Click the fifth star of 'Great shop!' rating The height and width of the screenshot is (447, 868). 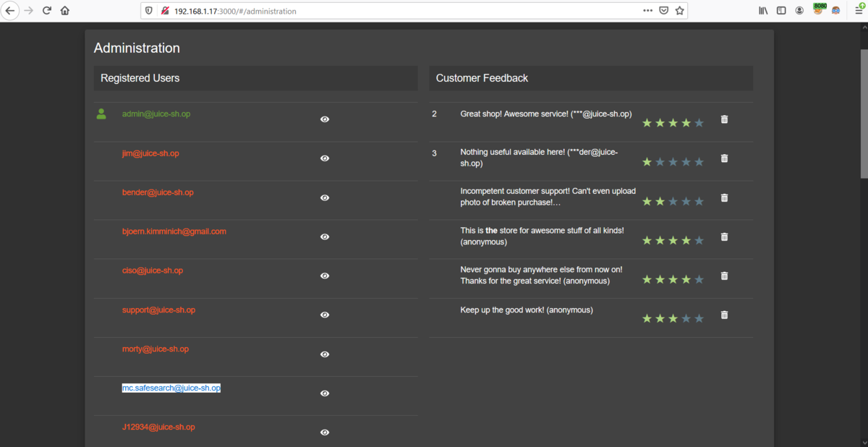699,123
